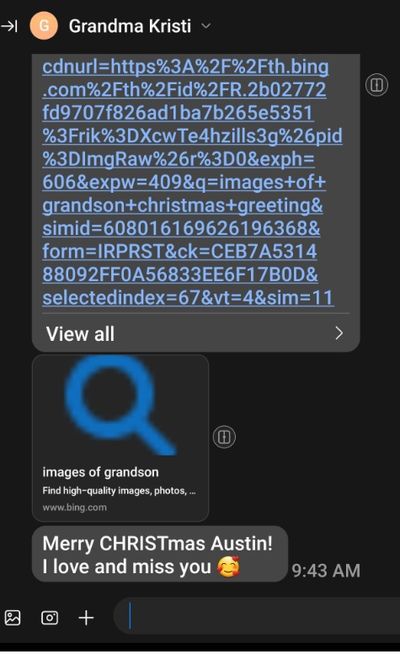Viewport: 400px width, 654px height.
Task: Click 'Find high-quality images' preview description
Action: point(119,490)
